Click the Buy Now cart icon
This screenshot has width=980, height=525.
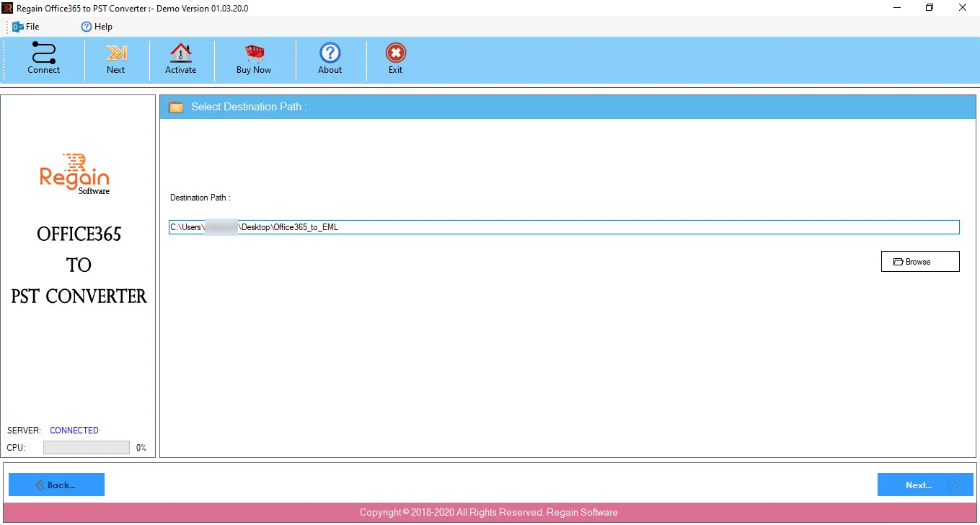point(254,53)
